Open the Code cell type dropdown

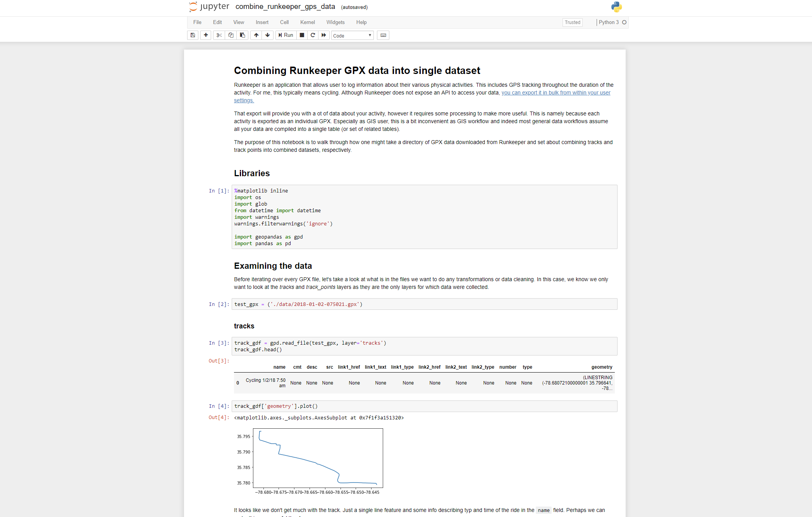352,36
